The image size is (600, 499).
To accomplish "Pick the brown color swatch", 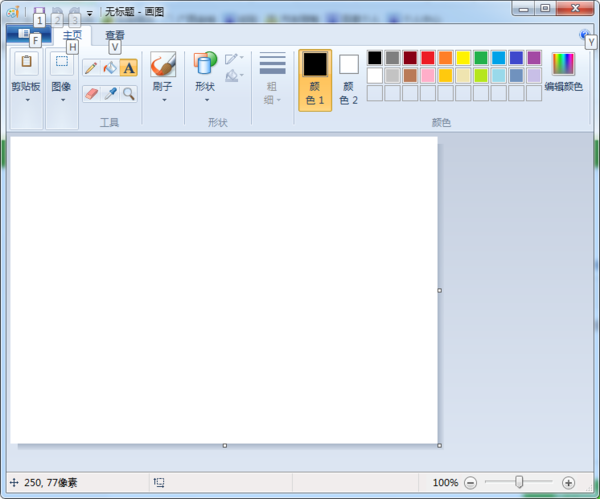I will (x=410, y=76).
